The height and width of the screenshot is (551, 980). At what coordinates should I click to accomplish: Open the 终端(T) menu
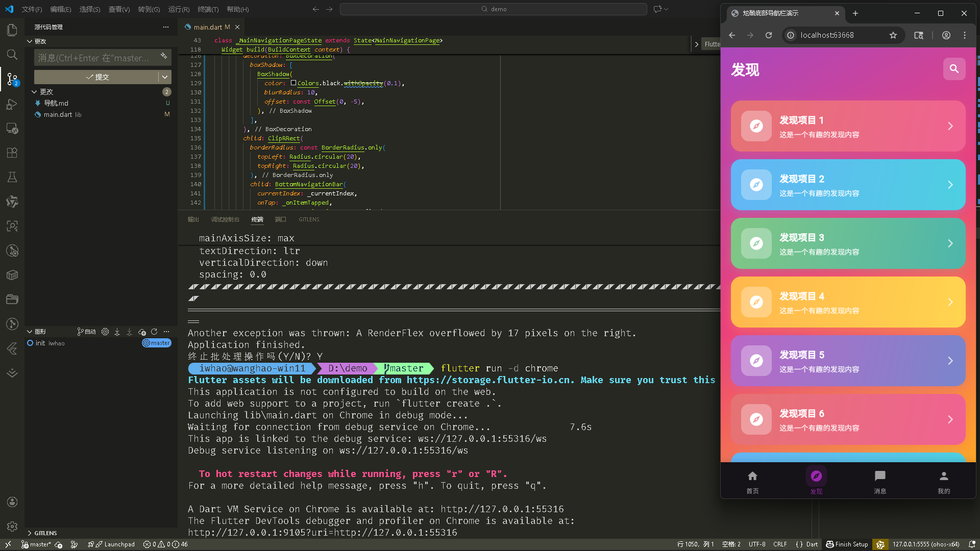208,9
